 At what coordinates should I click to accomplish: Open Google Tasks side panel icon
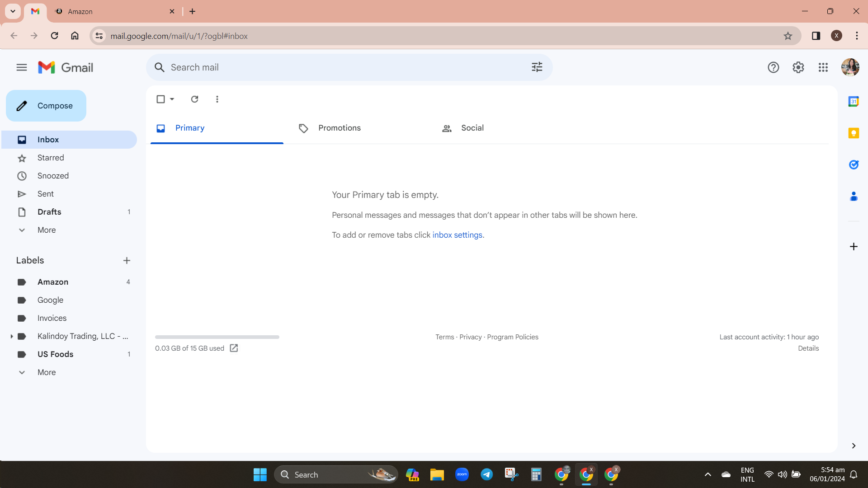pyautogui.click(x=854, y=165)
